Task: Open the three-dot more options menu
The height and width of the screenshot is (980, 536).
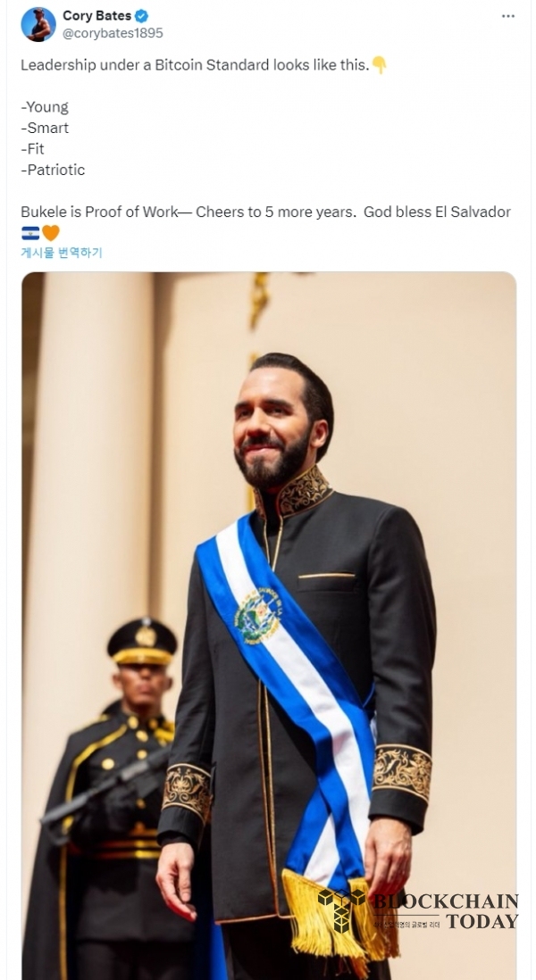Action: [x=508, y=16]
